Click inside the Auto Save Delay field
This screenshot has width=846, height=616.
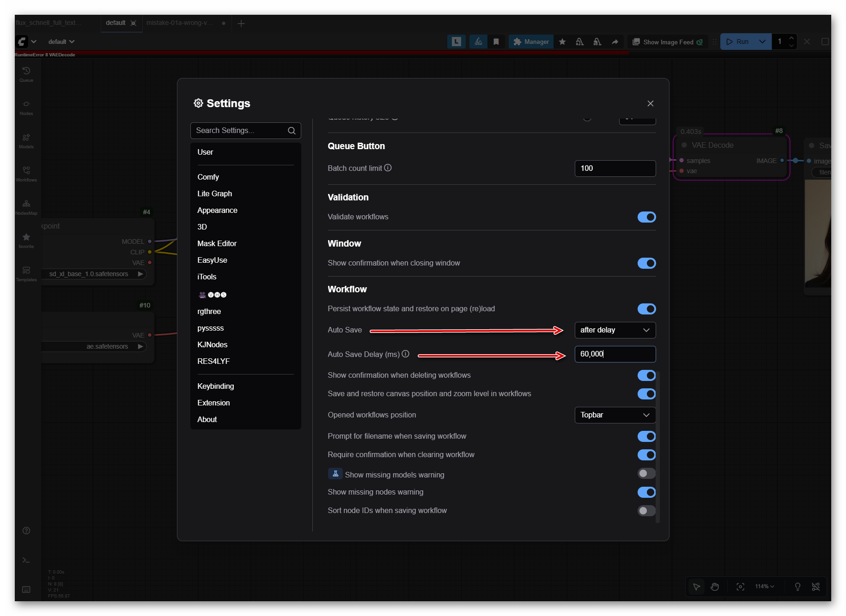[x=615, y=354]
